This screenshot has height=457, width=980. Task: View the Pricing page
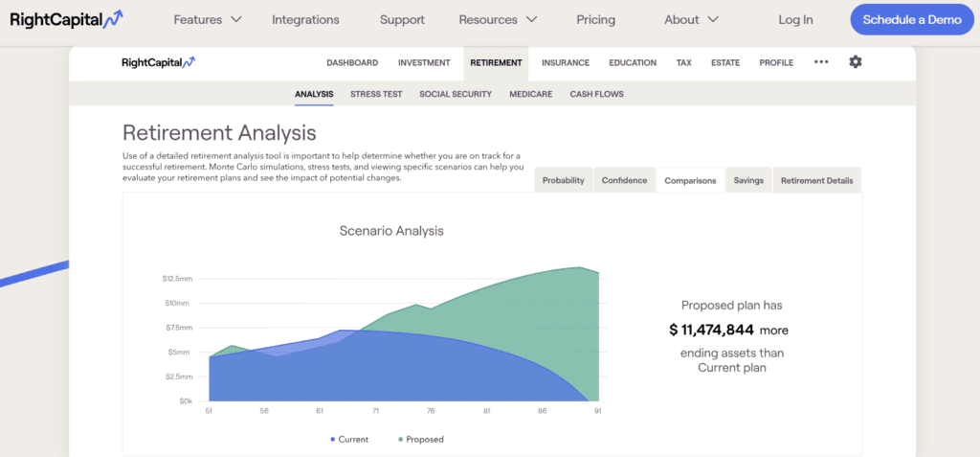595,19
